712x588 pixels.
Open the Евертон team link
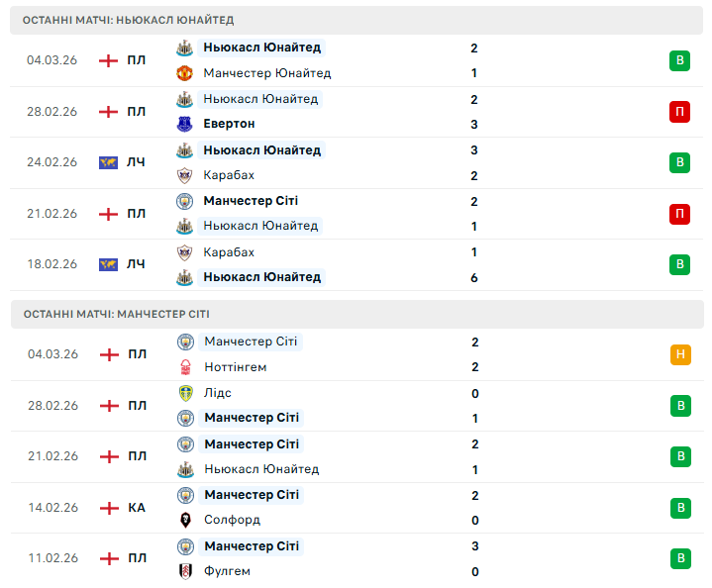(x=229, y=124)
